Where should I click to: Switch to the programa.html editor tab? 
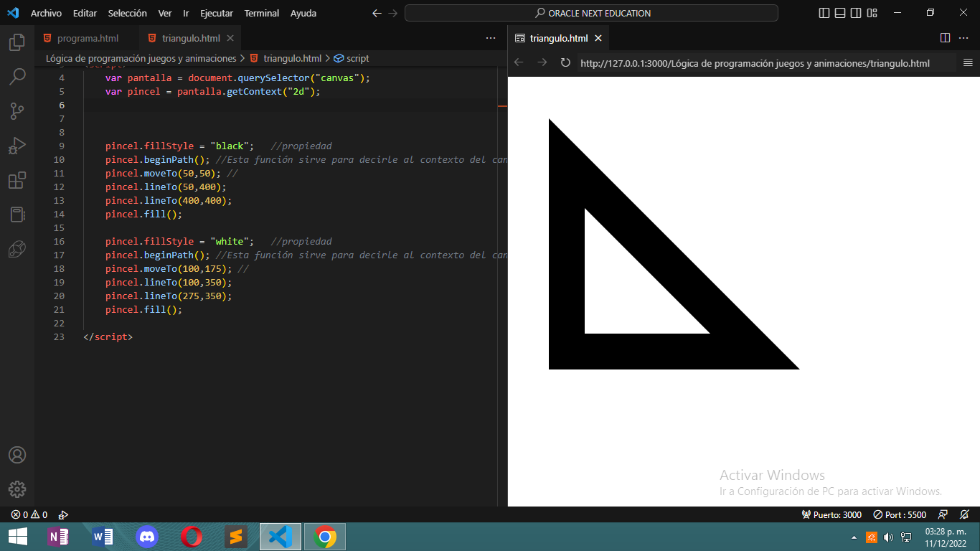(x=87, y=38)
